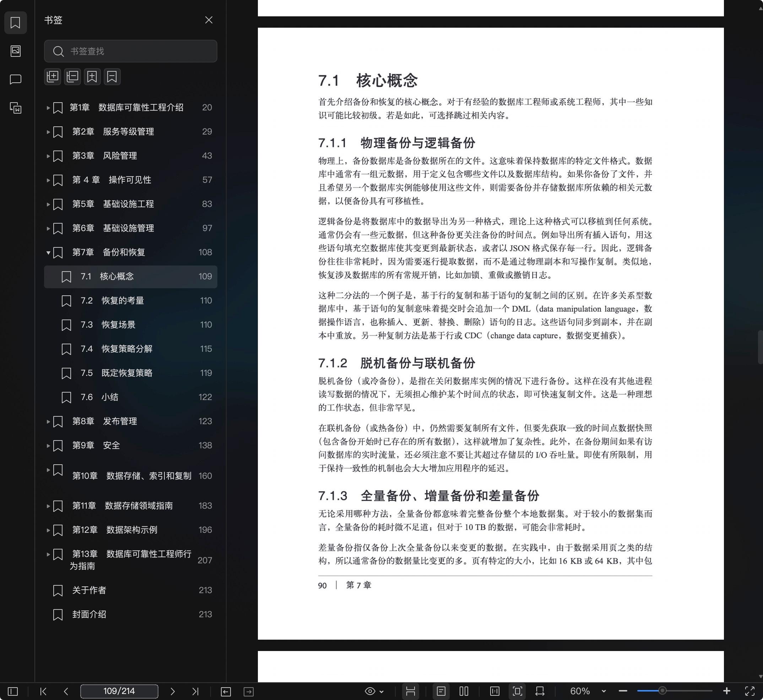Toggle fit page view icon
763x700 pixels.
pos(518,691)
